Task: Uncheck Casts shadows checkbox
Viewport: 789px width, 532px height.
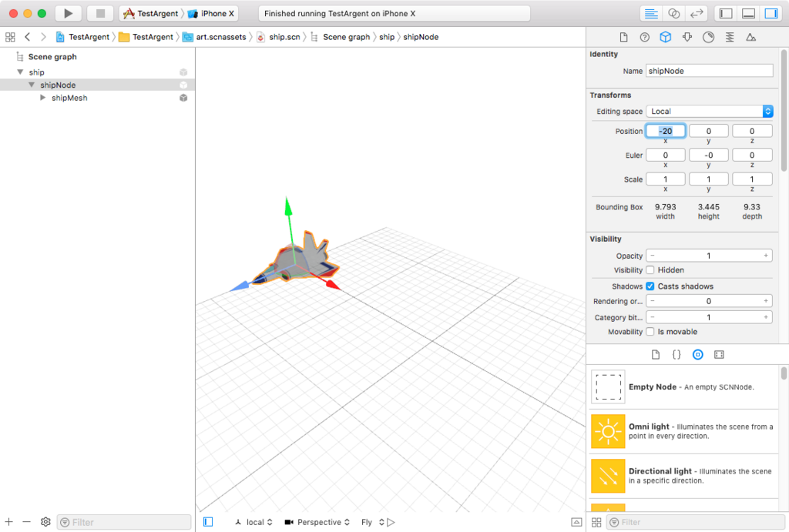Action: (650, 286)
